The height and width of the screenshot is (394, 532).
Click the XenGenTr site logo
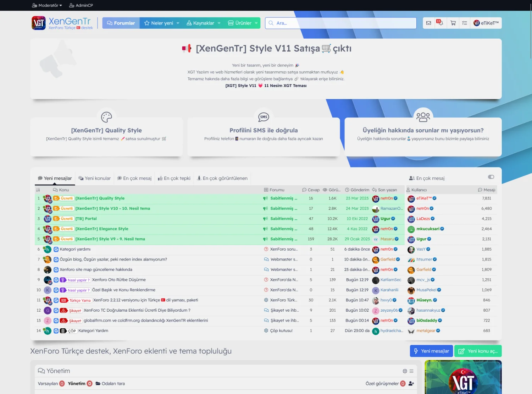(x=62, y=23)
